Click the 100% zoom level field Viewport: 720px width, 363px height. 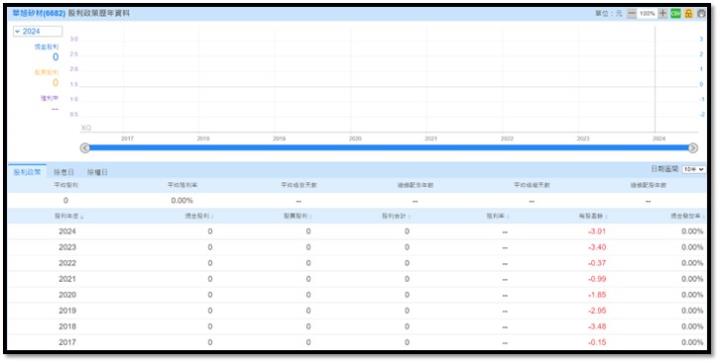point(647,13)
